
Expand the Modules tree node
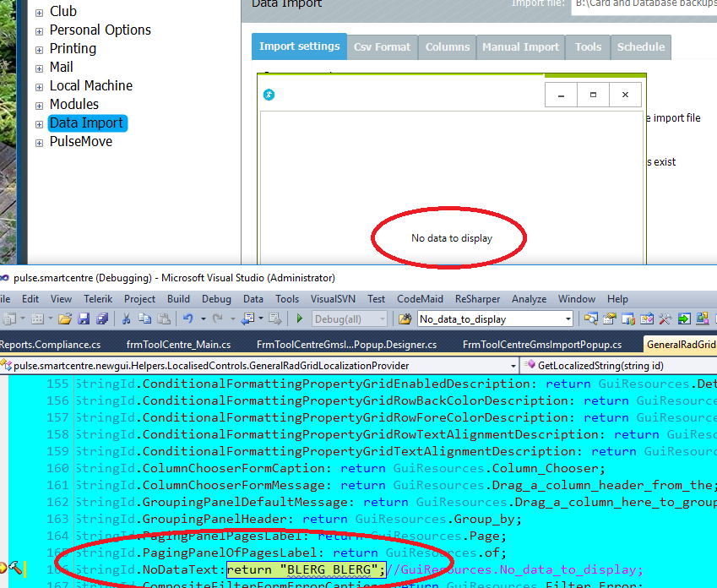pos(40,106)
